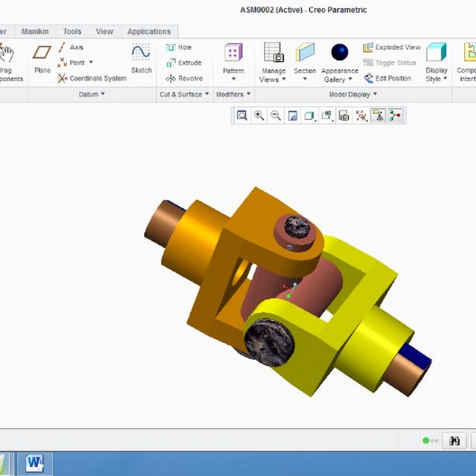This screenshot has width=476, height=476.
Task: Click the Repaint icon in the view toolbar
Action: 292,115
